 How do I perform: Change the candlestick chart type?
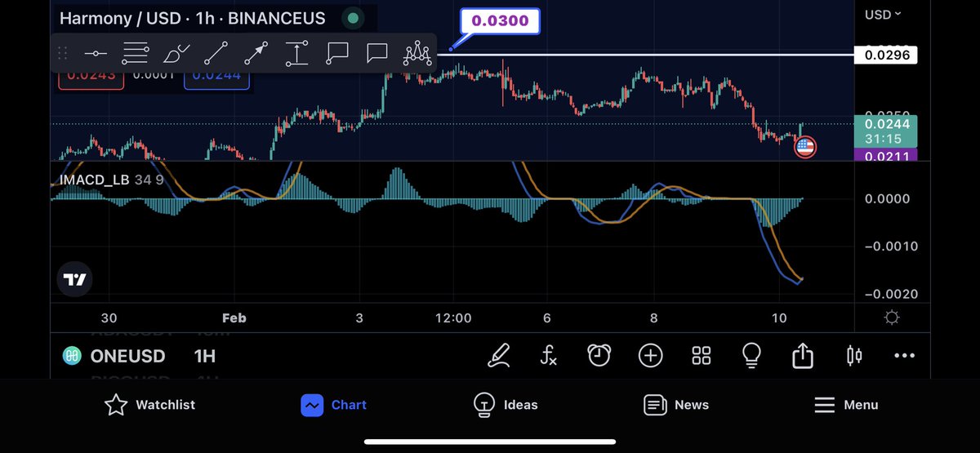click(854, 355)
